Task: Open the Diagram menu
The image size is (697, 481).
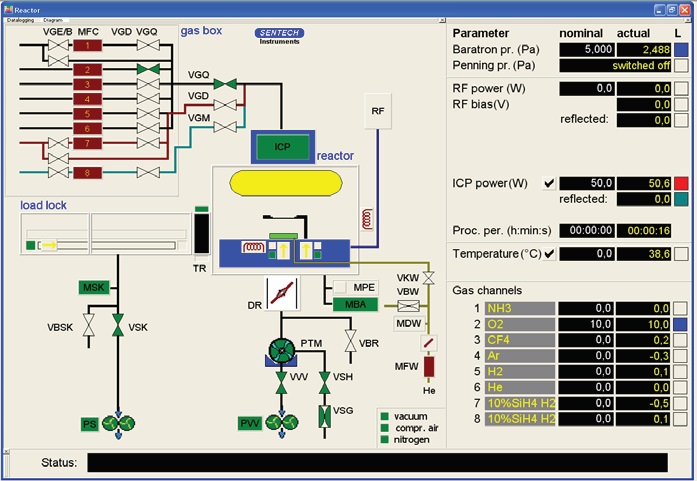Action: 53,20
